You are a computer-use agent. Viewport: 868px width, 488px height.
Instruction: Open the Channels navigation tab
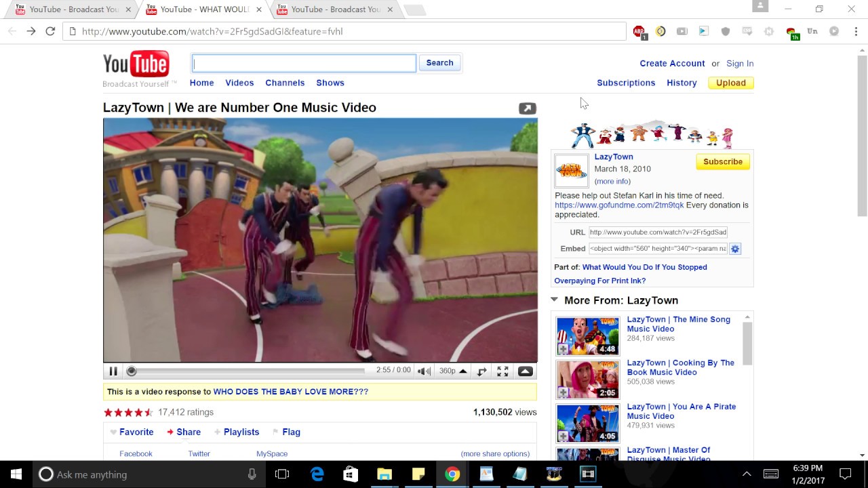coord(285,83)
